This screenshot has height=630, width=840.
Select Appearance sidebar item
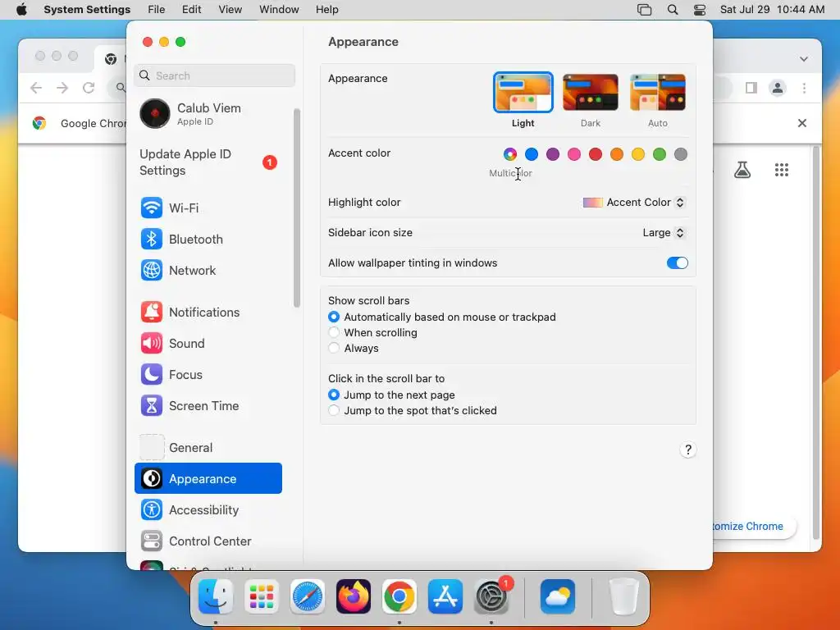(208, 478)
